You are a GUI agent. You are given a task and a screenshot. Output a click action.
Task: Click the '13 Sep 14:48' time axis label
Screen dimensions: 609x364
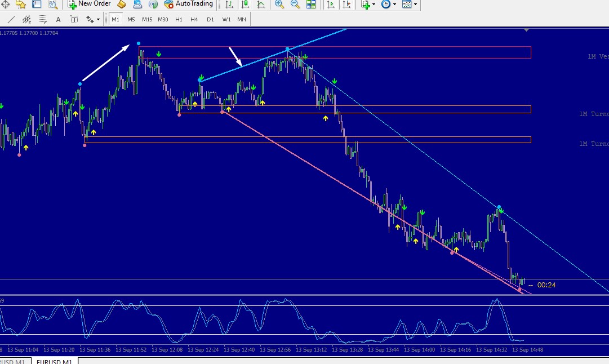[x=528, y=349]
